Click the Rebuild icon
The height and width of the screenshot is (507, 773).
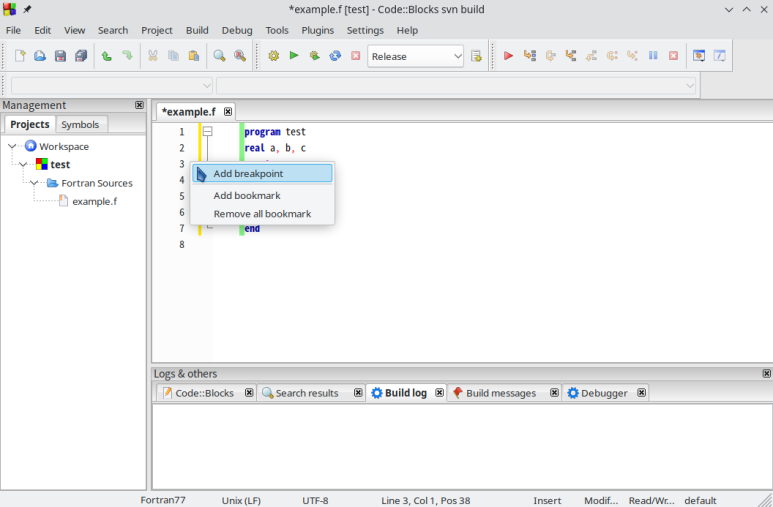point(335,56)
